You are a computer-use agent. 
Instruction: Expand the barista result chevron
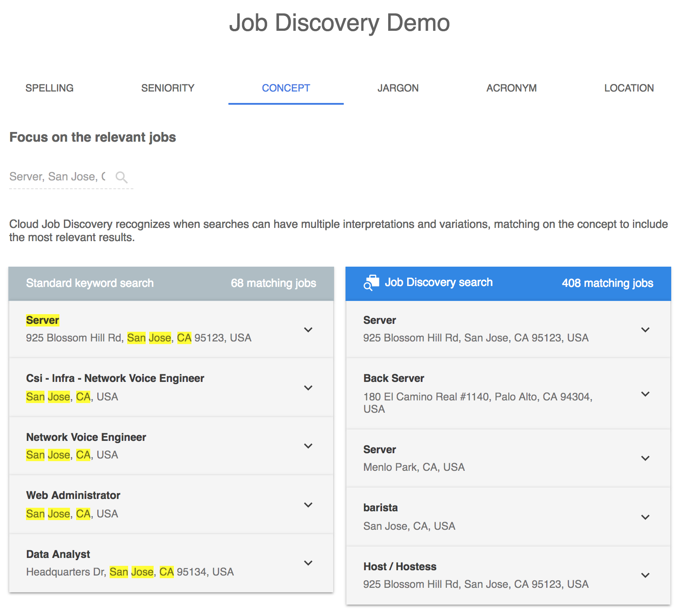pyautogui.click(x=645, y=517)
